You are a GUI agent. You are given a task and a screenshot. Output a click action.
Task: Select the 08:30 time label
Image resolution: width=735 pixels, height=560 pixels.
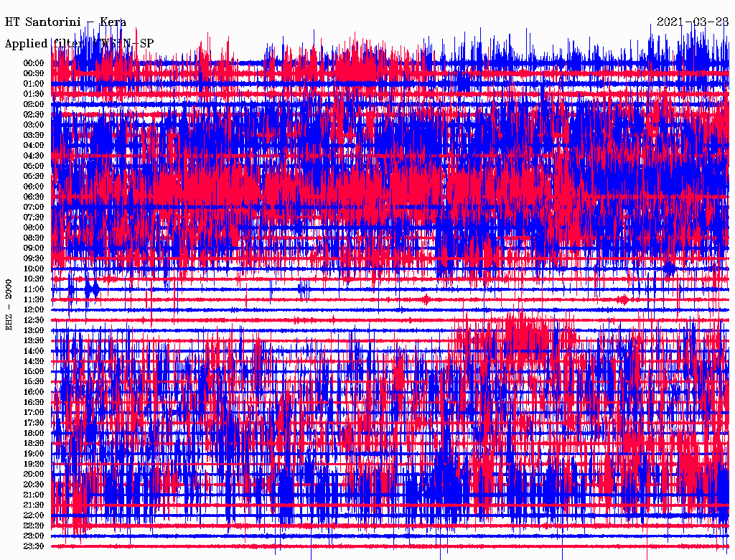click(x=34, y=238)
